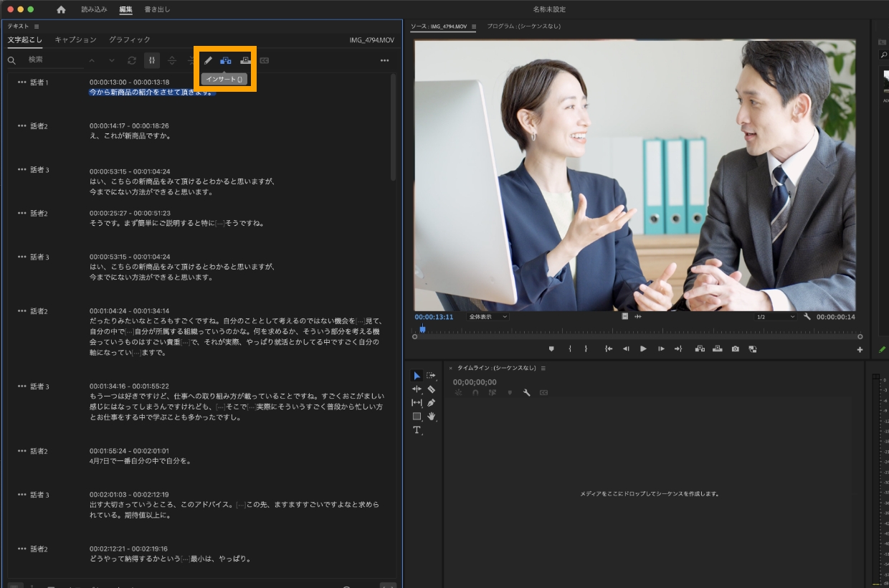889x588 pixels.
Task: Click the split segment icon
Action: (172, 61)
